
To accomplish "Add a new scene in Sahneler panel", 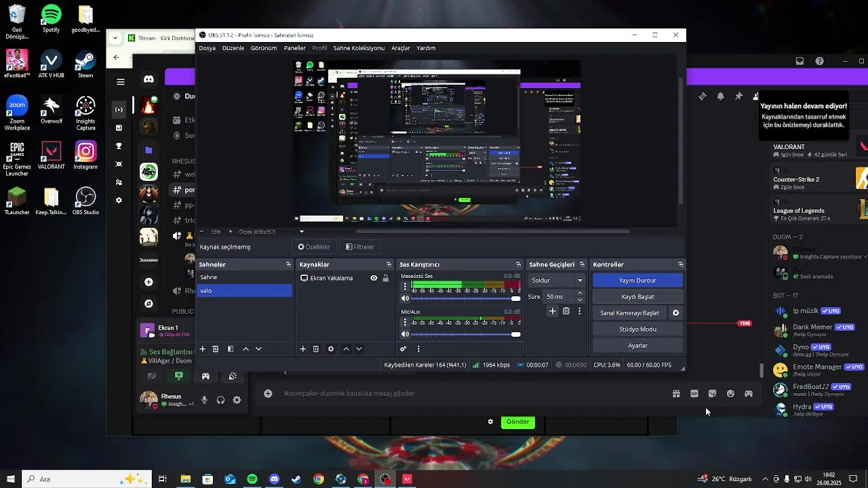I will [202, 349].
